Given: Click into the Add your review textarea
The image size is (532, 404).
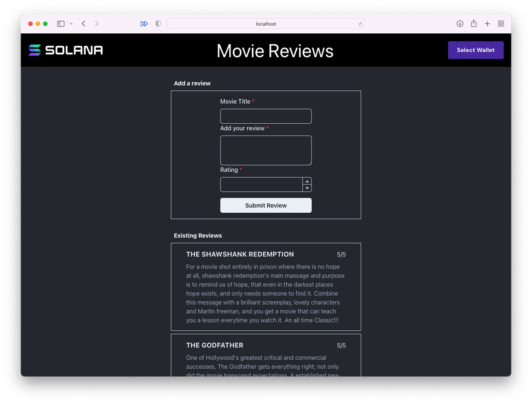Looking at the screenshot, I should tap(266, 150).
